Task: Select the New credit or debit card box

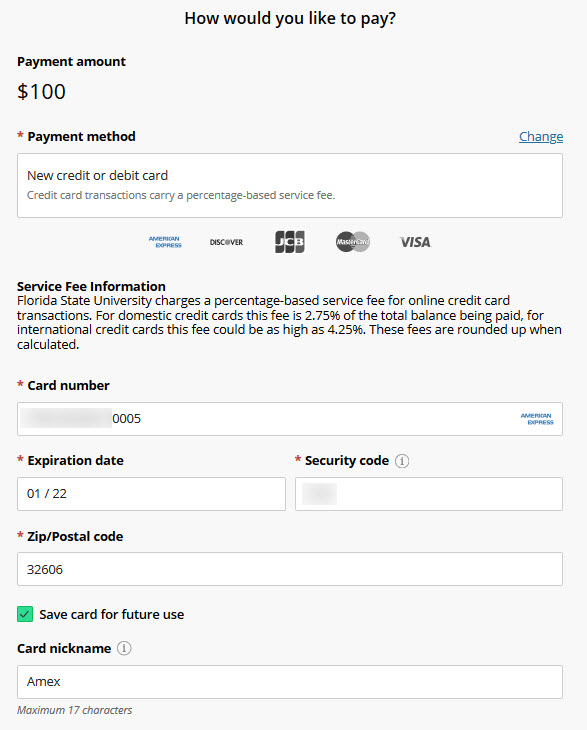Action: pyautogui.click(x=290, y=185)
